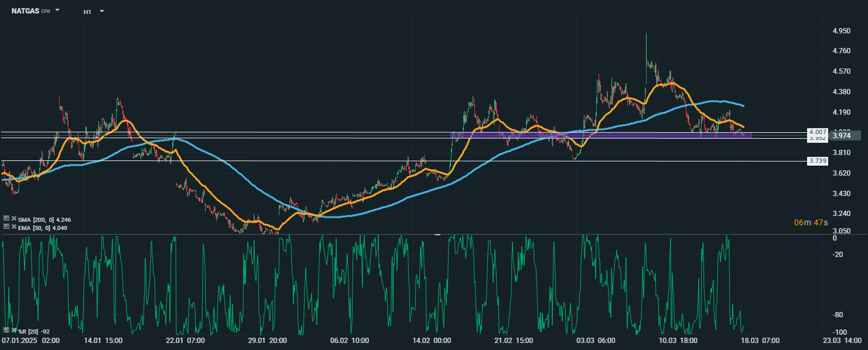Expand the NATGAS symbol dropdown arrow
This screenshot has width=868, height=350.
[57, 11]
